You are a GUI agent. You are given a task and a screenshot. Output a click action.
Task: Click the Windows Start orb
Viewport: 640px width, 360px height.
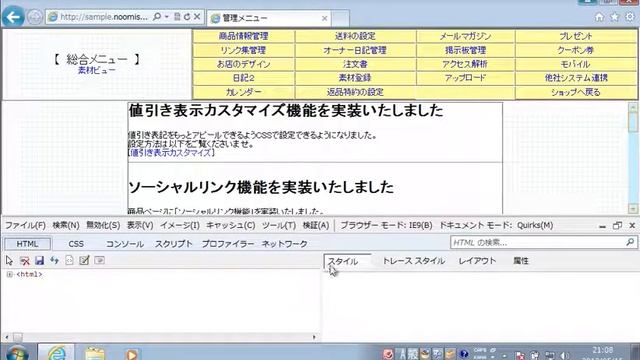click(x=17, y=353)
